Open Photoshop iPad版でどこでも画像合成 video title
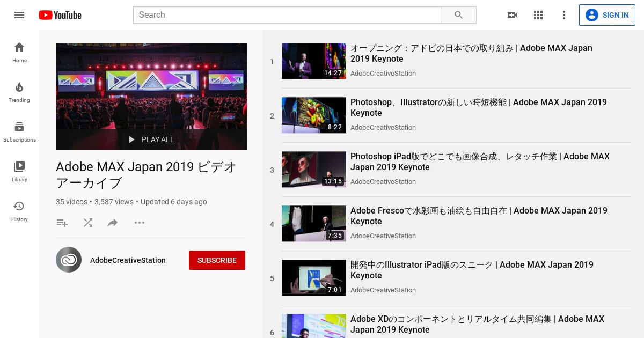 [x=480, y=161]
